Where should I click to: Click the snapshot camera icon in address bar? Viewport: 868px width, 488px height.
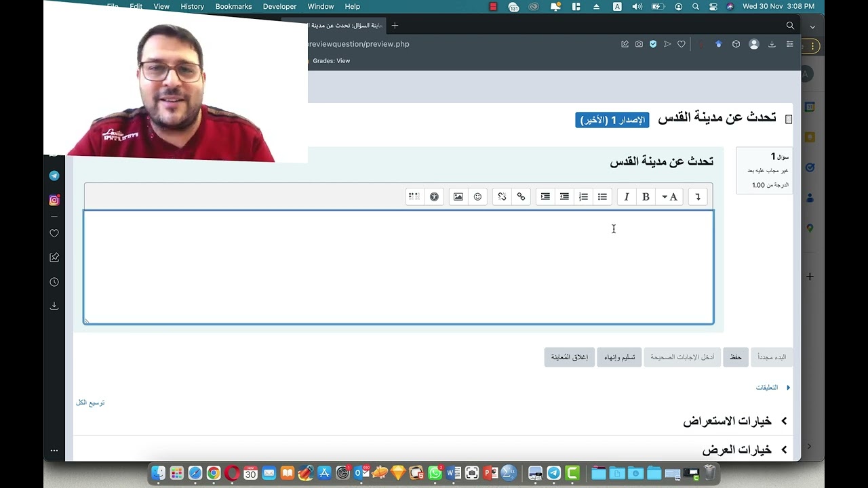click(x=639, y=44)
